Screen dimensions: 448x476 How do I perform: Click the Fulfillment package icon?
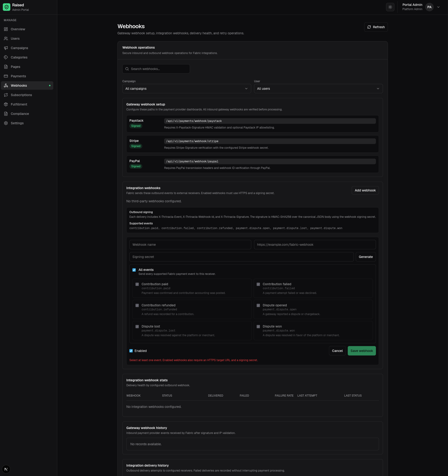6,104
